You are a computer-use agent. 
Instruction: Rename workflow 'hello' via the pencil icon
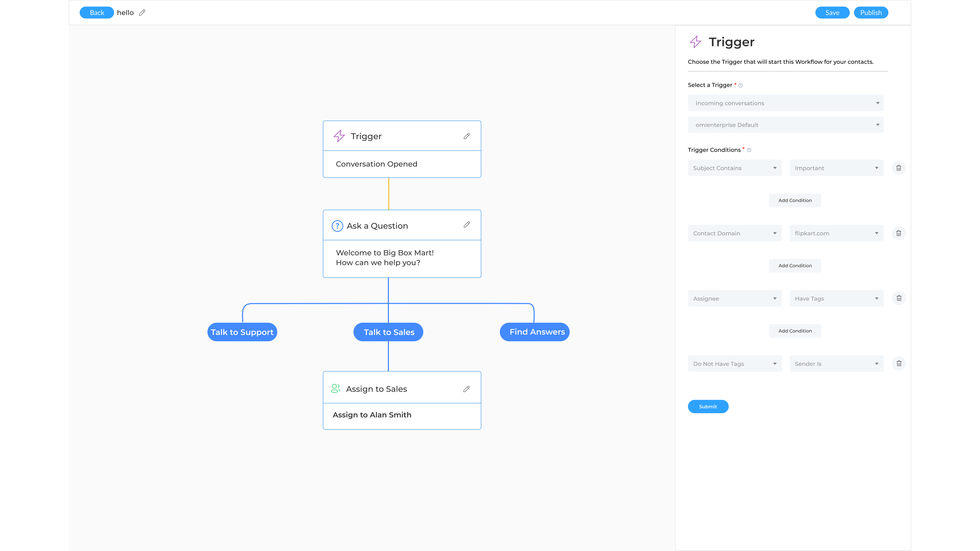(x=142, y=13)
